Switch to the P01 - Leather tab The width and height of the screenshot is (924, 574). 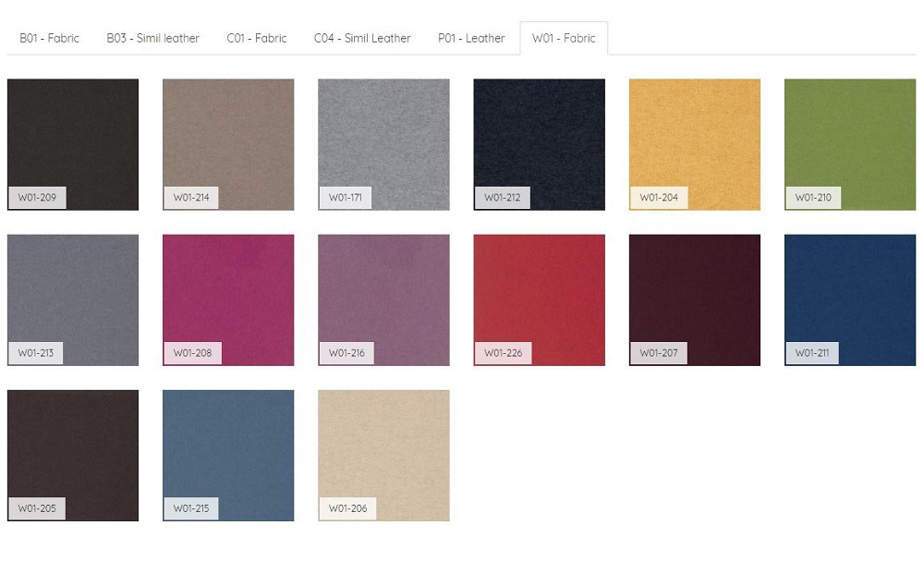(471, 38)
